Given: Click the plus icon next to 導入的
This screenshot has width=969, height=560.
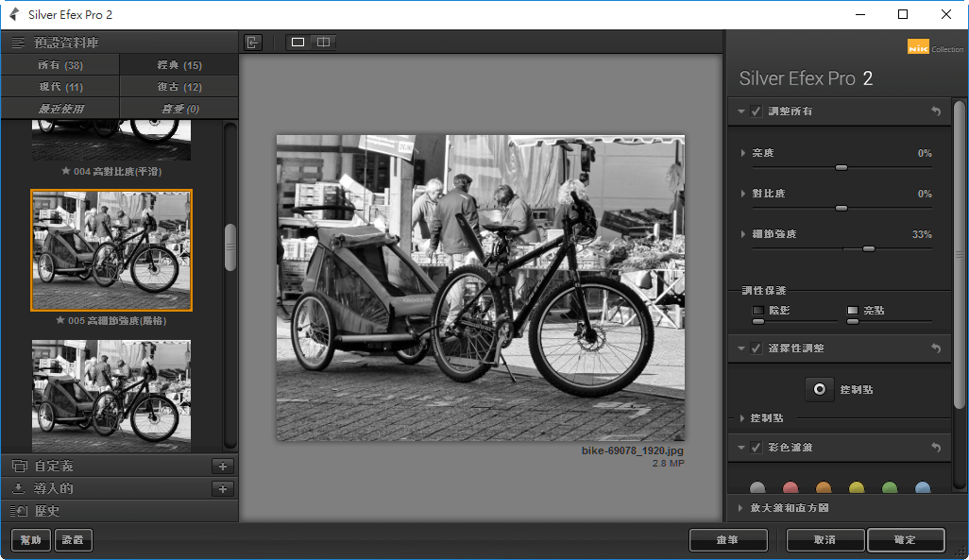Looking at the screenshot, I should [x=223, y=488].
